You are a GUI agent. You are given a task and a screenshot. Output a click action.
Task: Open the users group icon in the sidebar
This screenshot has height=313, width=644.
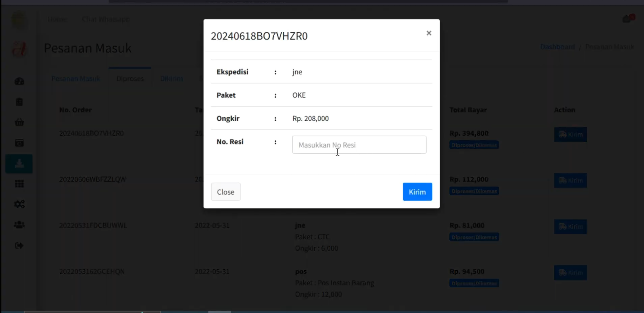(x=19, y=225)
